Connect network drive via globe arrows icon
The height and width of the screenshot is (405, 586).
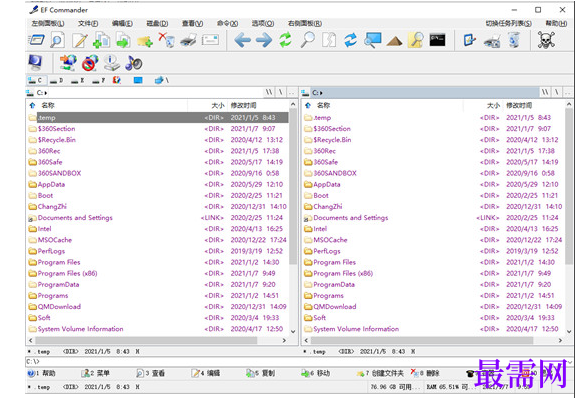pyautogui.click(x=68, y=63)
